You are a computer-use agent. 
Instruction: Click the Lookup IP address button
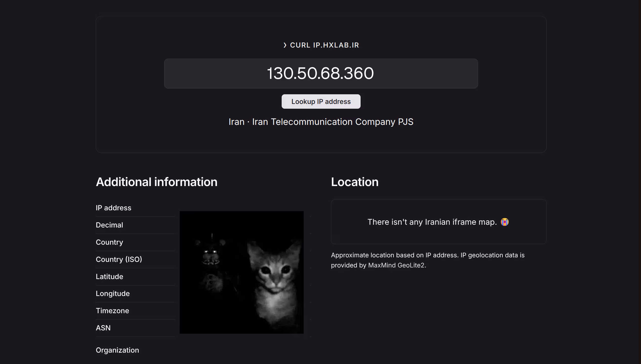click(321, 102)
